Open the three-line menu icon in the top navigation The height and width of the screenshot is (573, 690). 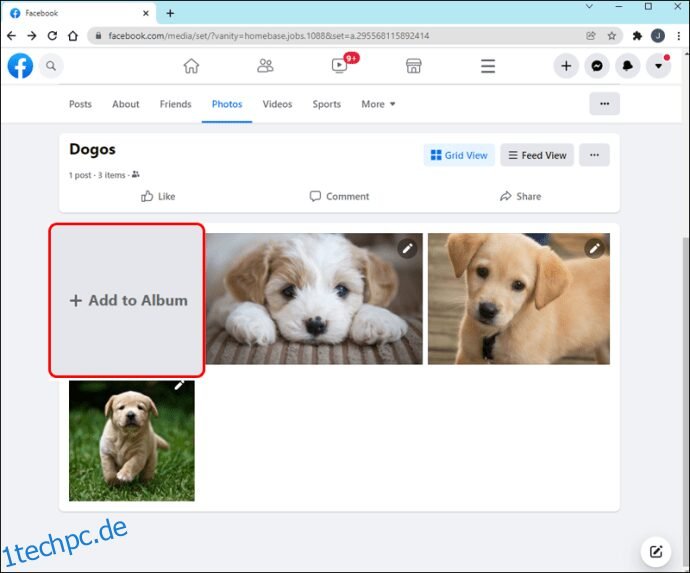point(488,66)
